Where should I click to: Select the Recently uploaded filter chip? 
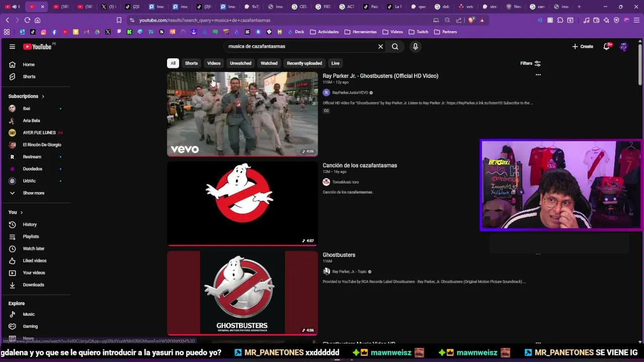[x=304, y=63]
